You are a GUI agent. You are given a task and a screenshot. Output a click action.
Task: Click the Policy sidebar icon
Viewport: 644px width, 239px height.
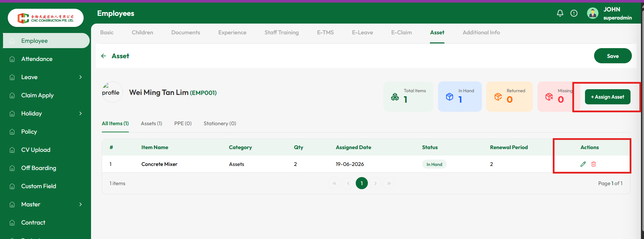[x=12, y=132]
